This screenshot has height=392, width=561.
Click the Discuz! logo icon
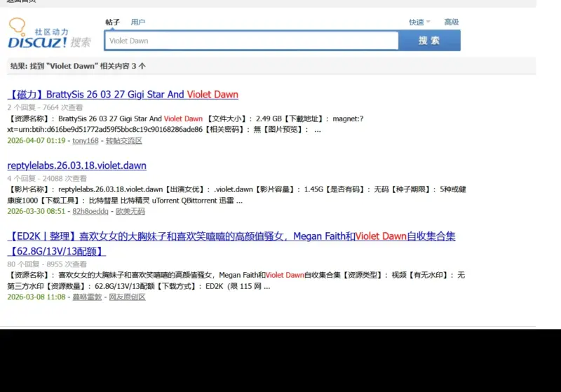tap(50, 34)
